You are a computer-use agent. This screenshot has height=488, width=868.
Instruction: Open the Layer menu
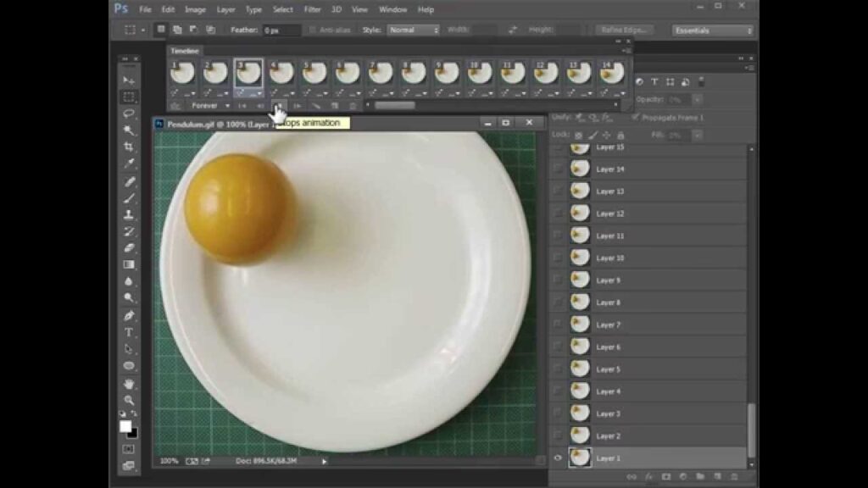coord(226,9)
